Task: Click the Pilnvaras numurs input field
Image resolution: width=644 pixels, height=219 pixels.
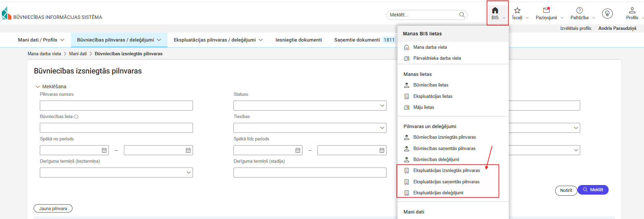Action: click(116, 106)
